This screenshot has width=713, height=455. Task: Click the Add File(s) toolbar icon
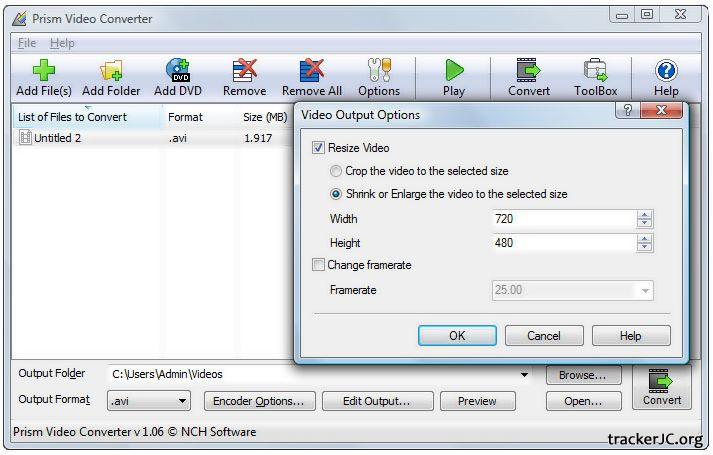click(x=44, y=71)
